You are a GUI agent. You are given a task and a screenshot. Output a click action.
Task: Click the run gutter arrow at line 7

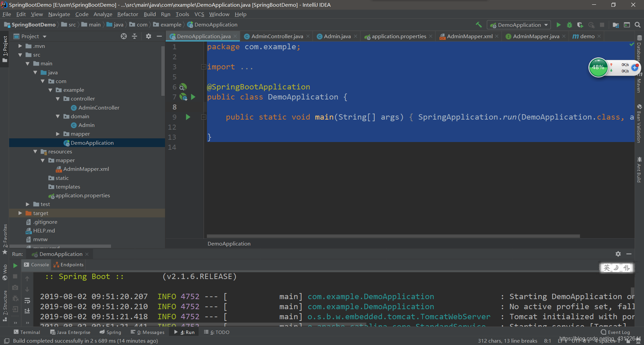pos(193,97)
